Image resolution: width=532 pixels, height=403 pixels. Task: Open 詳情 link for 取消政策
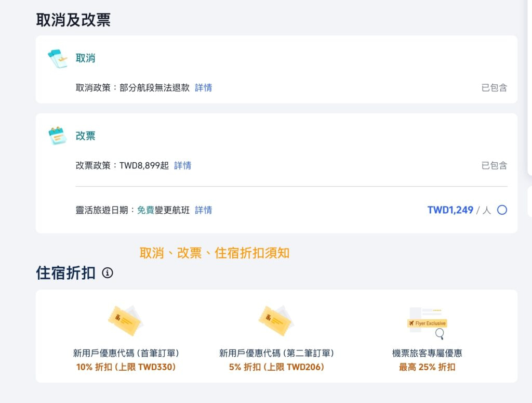[204, 87]
